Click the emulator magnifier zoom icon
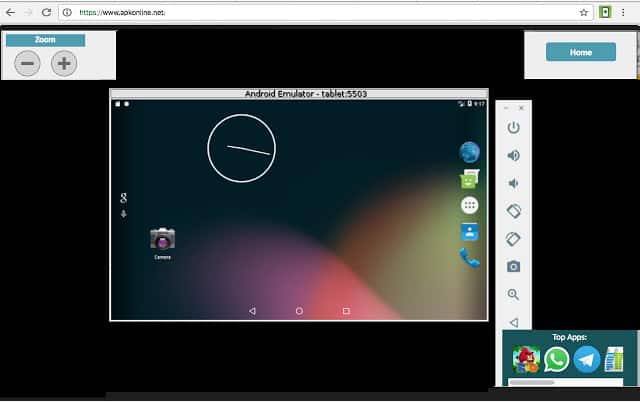Image resolution: width=640 pixels, height=402 pixels. pos(513,294)
